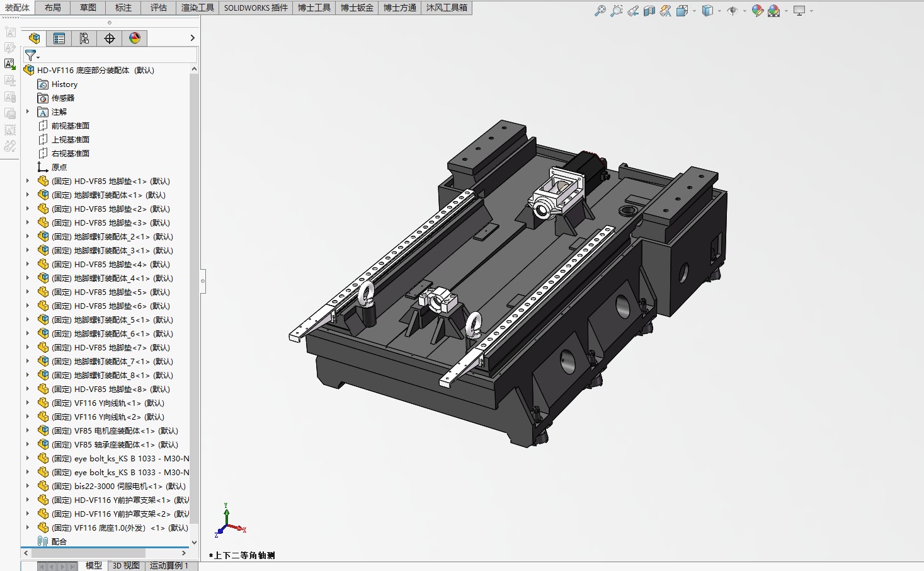Click tree horizontal scrollbar right arrow
This screenshot has height=571, width=924.
coord(184,553)
